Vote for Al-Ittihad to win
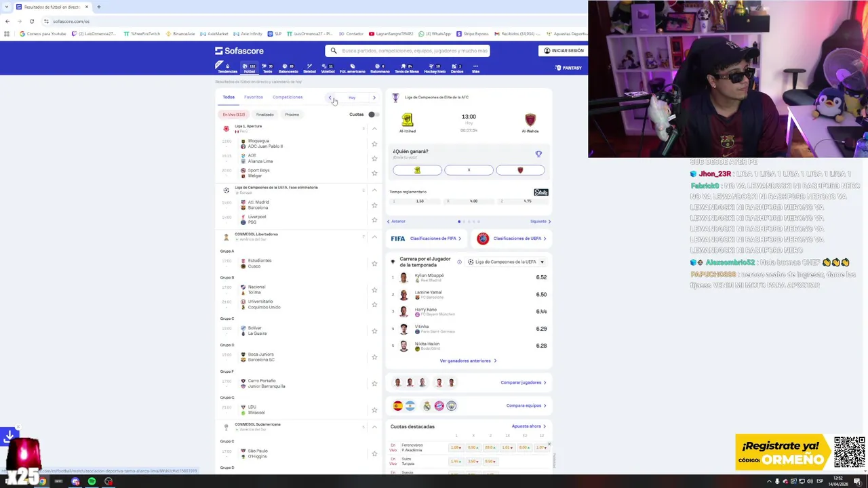 [417, 170]
